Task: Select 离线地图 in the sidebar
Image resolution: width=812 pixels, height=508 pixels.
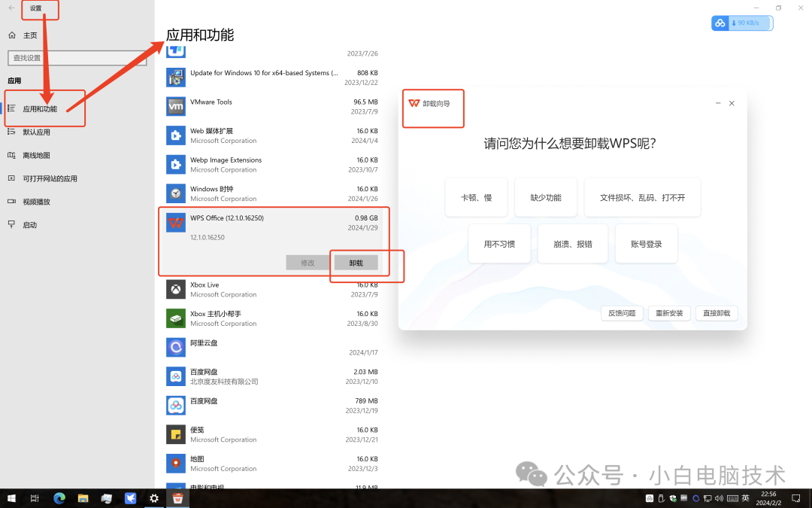Action: [36, 156]
